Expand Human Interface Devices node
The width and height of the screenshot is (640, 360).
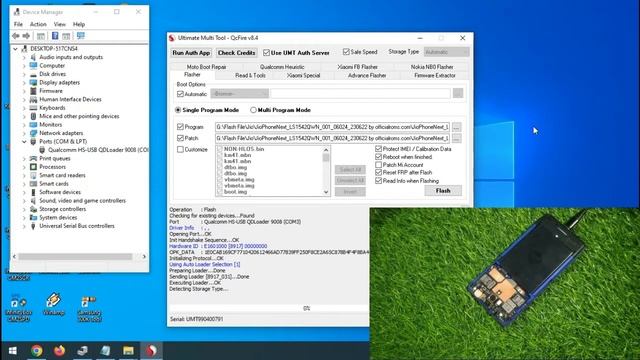24,100
